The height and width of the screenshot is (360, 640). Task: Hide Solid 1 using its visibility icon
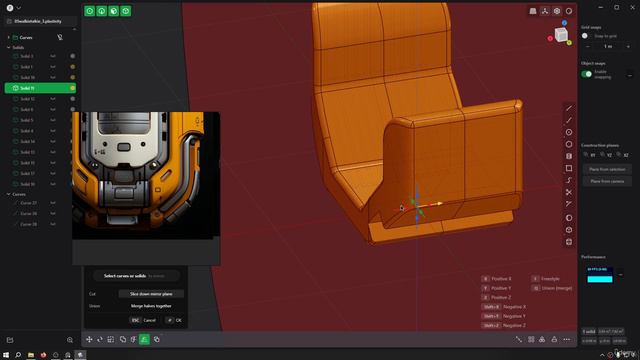(x=53, y=67)
